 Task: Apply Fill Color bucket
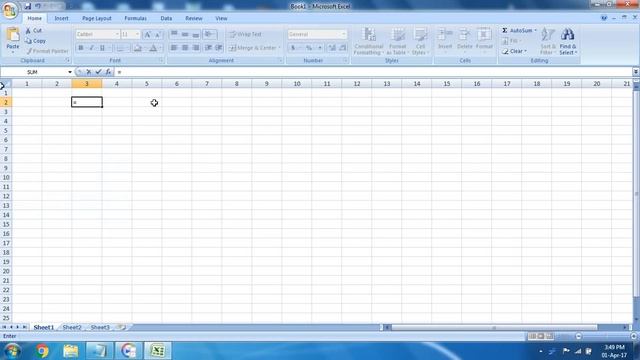click(x=138, y=48)
